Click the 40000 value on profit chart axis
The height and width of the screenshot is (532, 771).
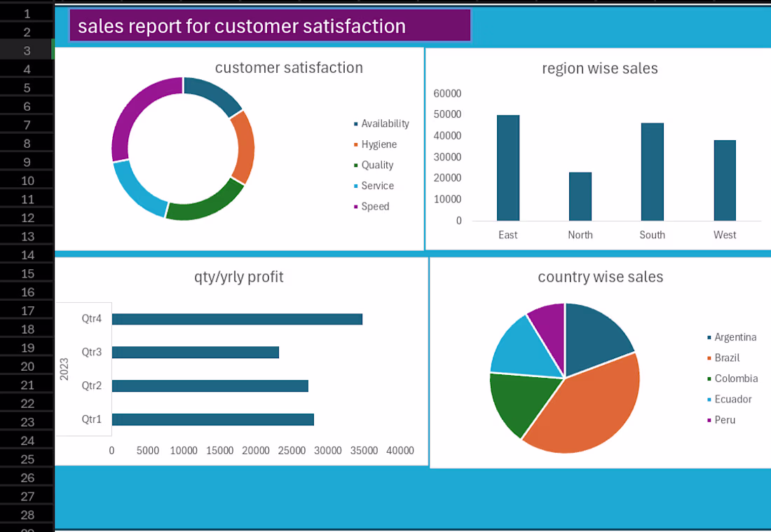(x=400, y=451)
